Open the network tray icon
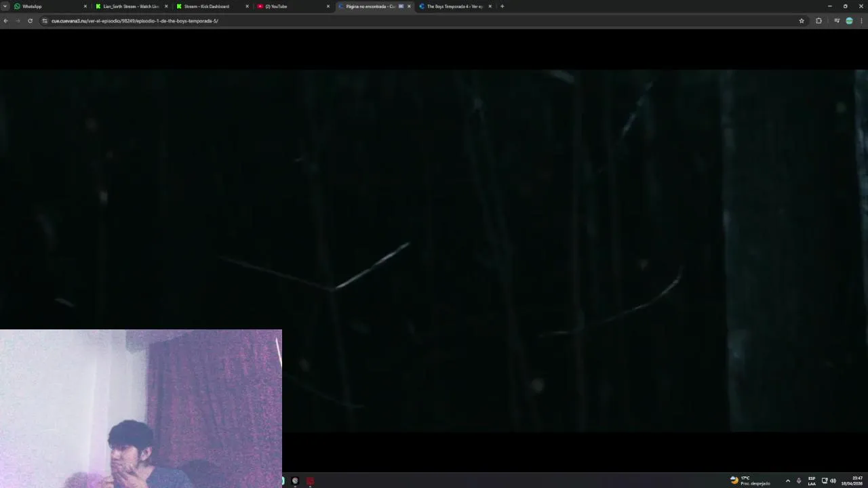868x488 pixels. [x=825, y=481]
